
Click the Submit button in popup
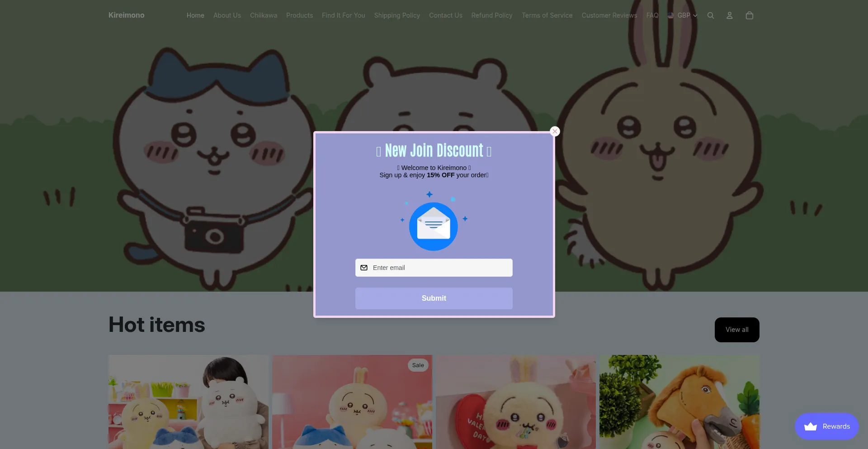click(434, 298)
